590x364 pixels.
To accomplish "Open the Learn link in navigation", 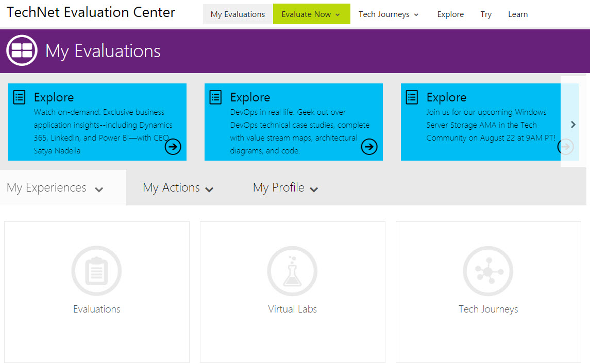I will (x=517, y=14).
